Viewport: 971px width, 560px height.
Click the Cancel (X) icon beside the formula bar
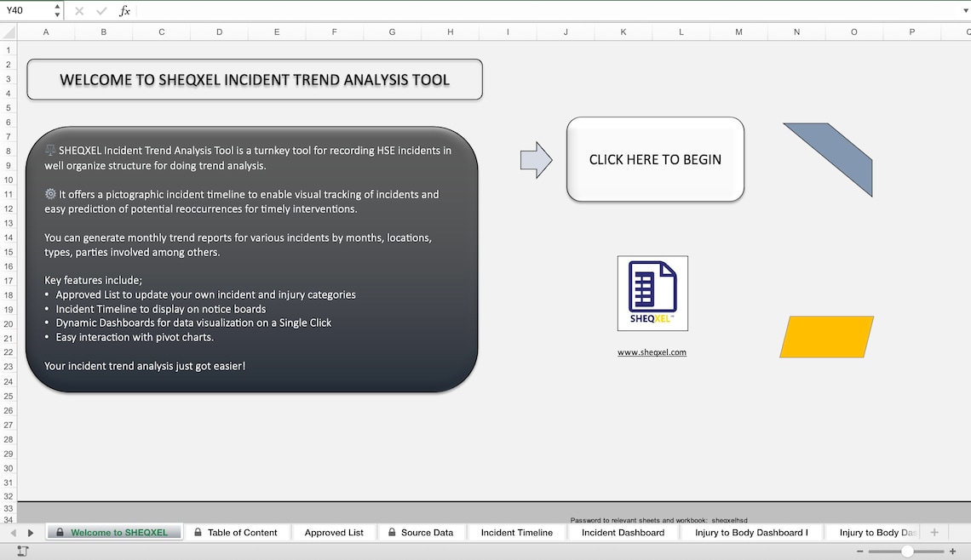pos(78,11)
